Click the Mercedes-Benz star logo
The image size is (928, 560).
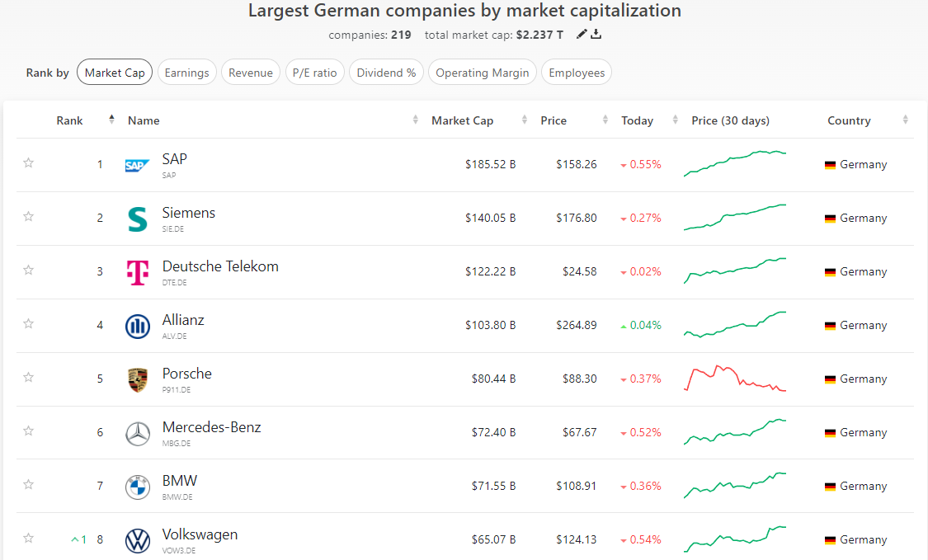[x=137, y=433]
